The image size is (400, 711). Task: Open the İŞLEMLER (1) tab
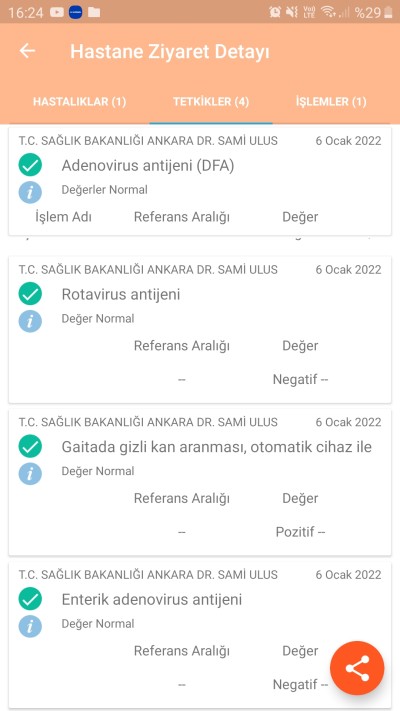tap(331, 102)
